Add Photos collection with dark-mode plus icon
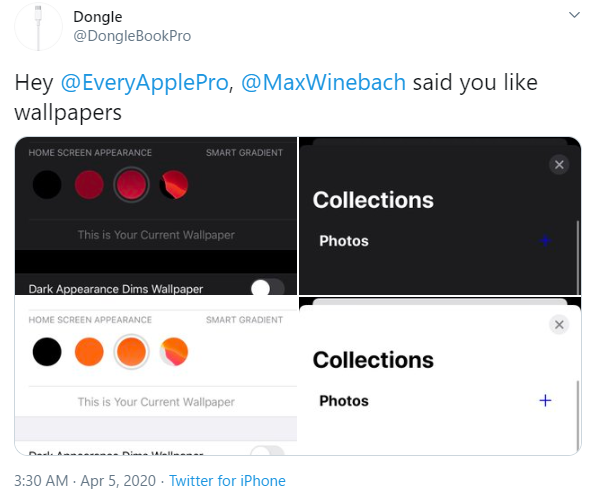The width and height of the screenshot is (596, 504). (545, 240)
